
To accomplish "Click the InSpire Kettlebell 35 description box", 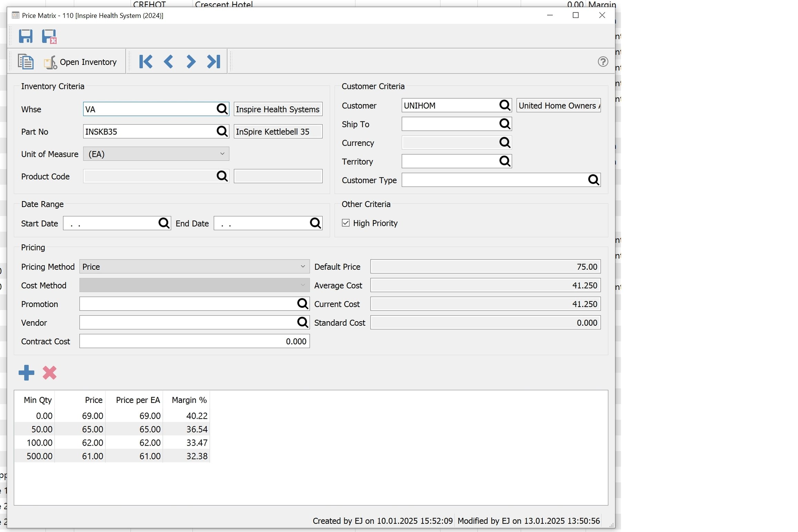I will click(278, 131).
